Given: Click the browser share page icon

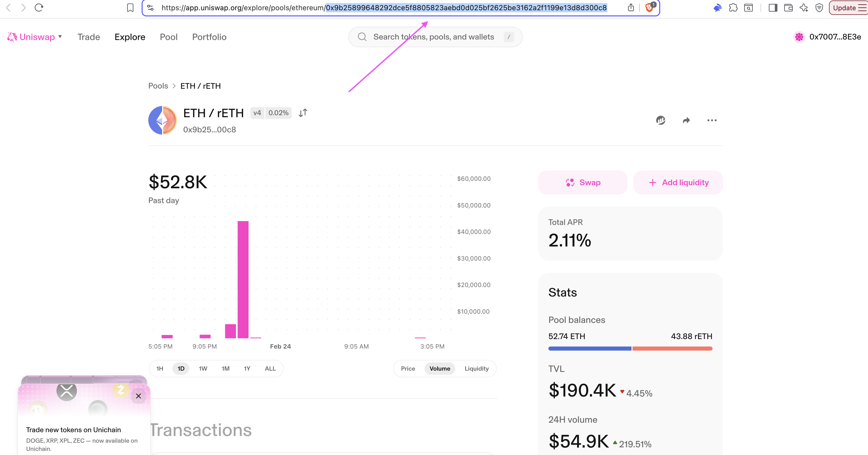Looking at the screenshot, I should click(x=631, y=7).
